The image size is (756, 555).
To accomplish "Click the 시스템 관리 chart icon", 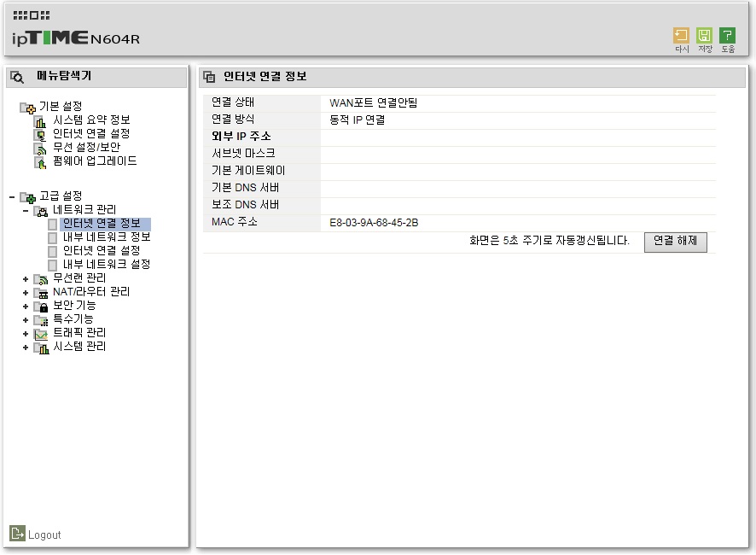I will click(x=40, y=348).
